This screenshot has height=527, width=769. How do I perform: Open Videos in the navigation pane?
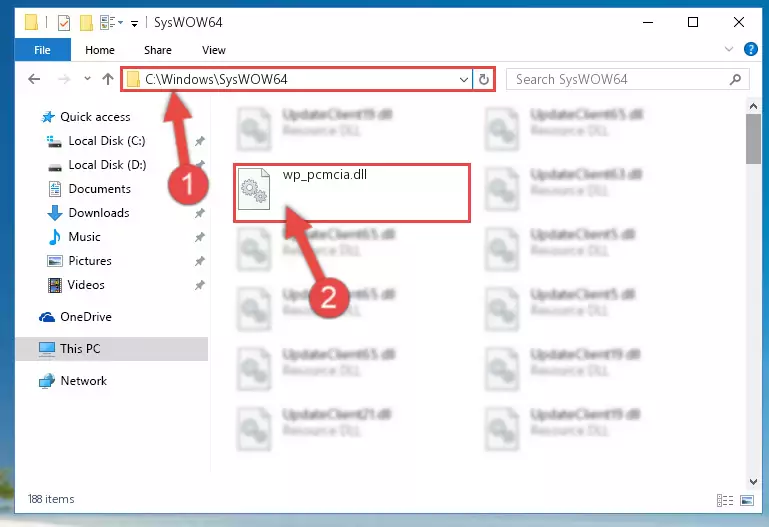[x=86, y=285]
